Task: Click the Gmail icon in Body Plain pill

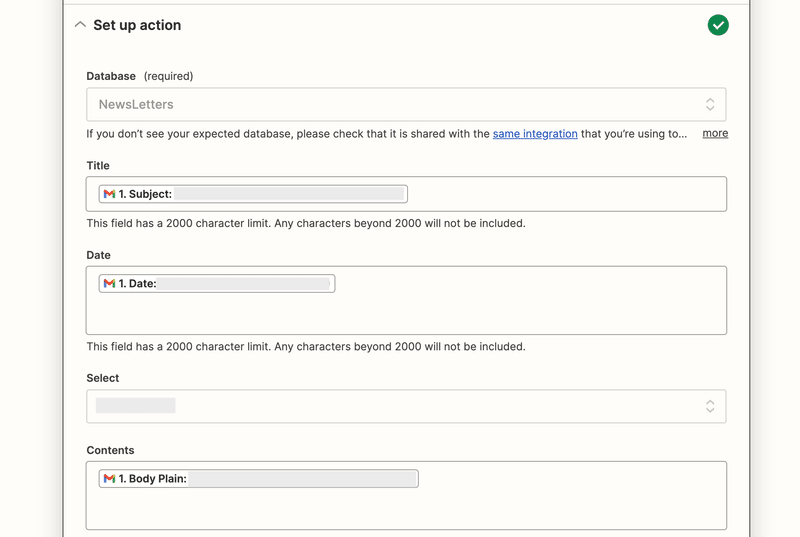Action: pos(109,479)
